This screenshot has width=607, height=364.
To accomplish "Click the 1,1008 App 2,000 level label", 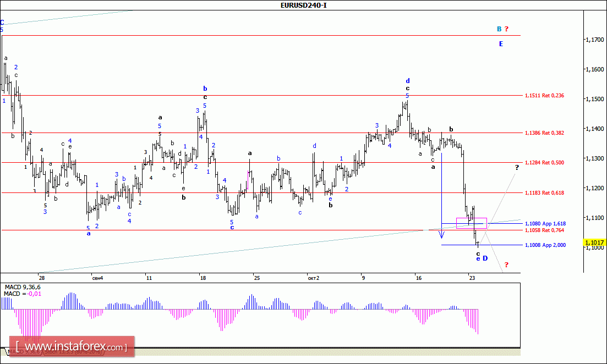I will click(545, 245).
